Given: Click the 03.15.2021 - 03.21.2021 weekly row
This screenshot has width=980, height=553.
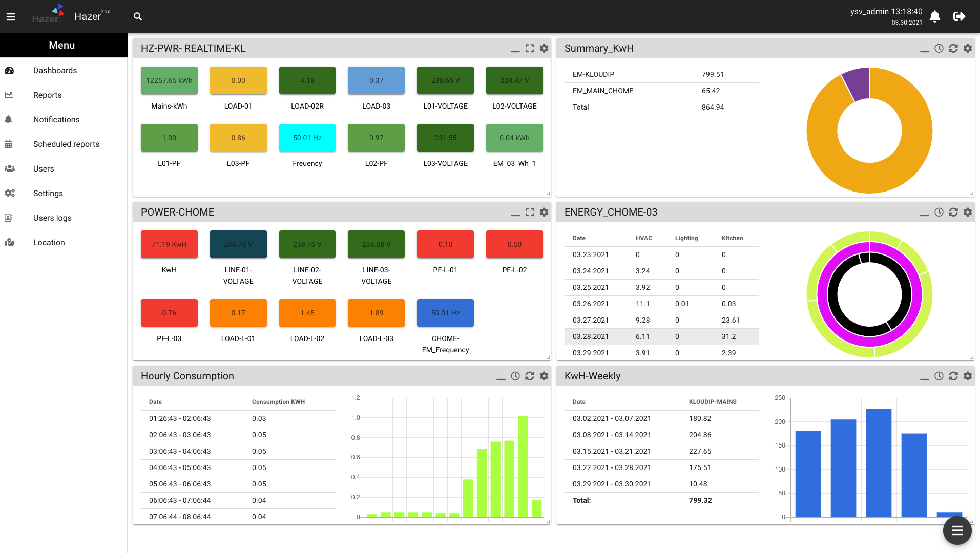Looking at the screenshot, I should (x=662, y=451).
